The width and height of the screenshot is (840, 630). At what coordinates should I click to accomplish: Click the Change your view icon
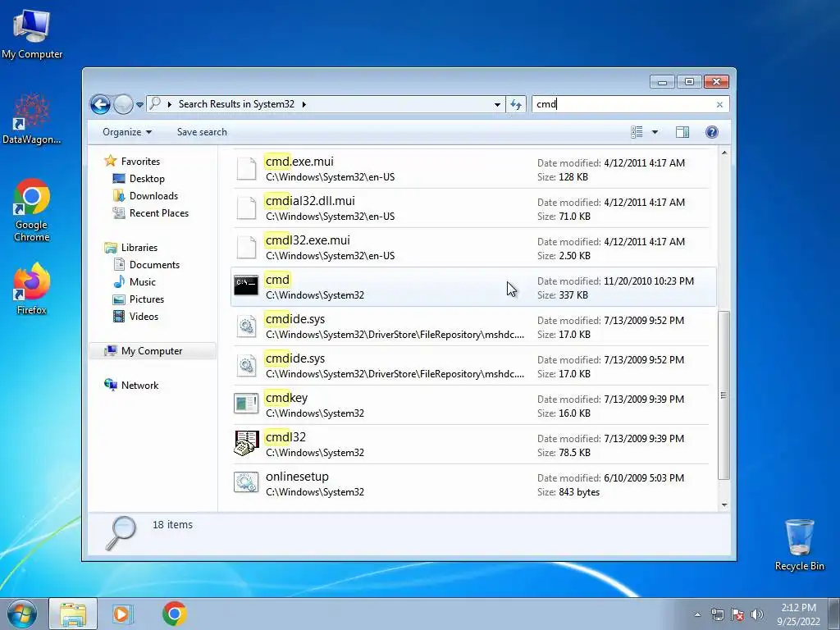(637, 132)
